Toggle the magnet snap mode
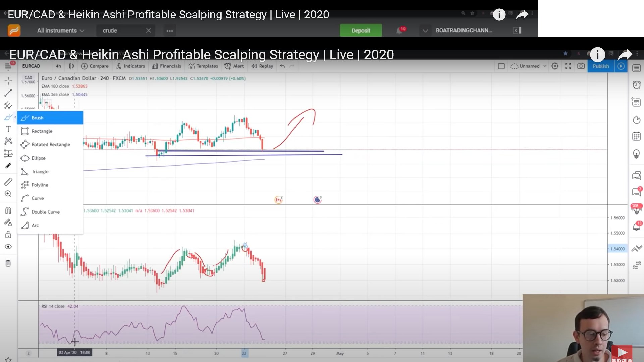This screenshot has width=644, height=362. [8, 210]
